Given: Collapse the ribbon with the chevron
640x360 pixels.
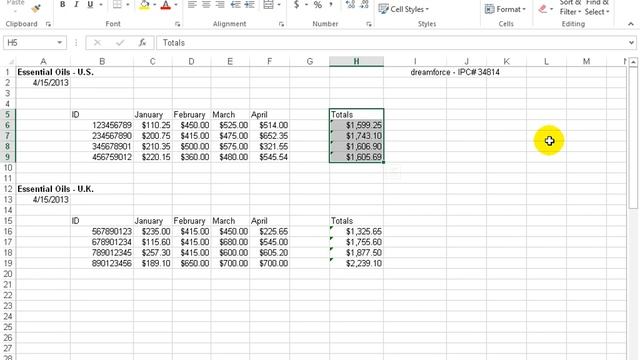Looking at the screenshot, I should [631, 24].
